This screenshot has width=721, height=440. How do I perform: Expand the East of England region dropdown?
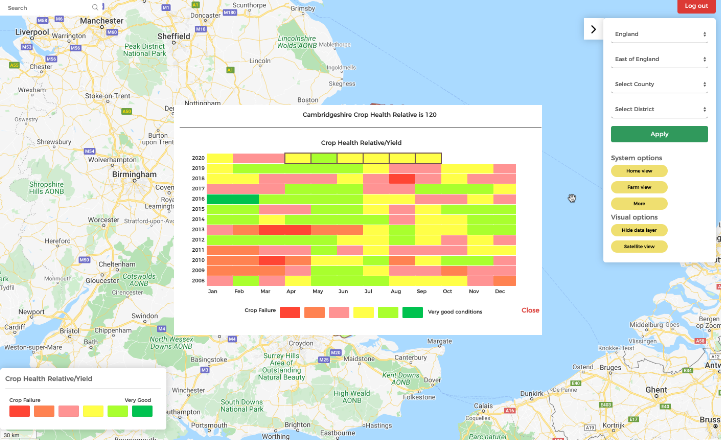659,59
